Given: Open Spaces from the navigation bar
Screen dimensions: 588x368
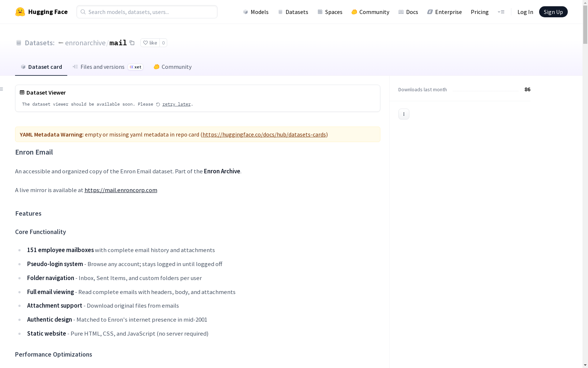Looking at the screenshot, I should [x=330, y=12].
